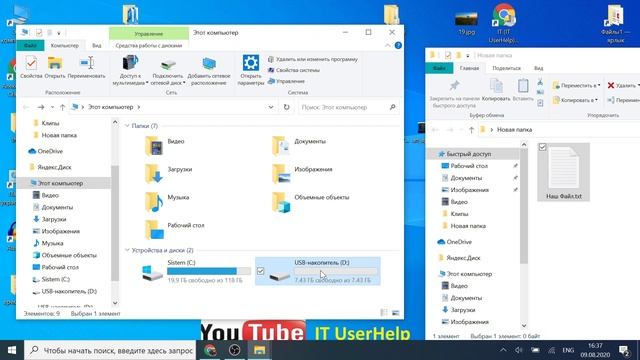Click the help question mark icon
This screenshot has width=640, height=360.
tap(398, 46)
